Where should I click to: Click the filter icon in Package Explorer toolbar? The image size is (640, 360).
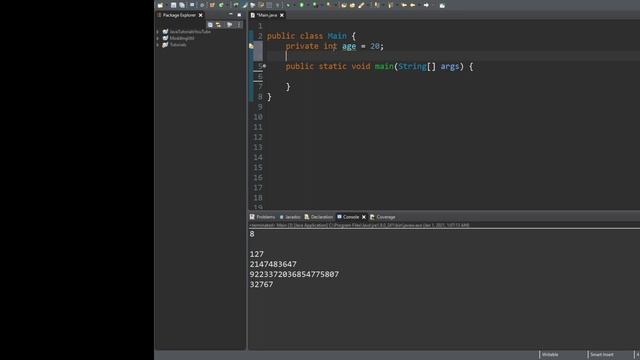tap(229, 25)
